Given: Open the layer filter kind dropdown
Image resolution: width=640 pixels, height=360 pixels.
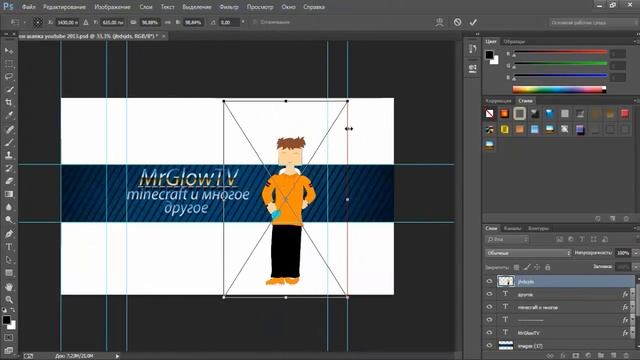Looking at the screenshot, I should [507, 239].
